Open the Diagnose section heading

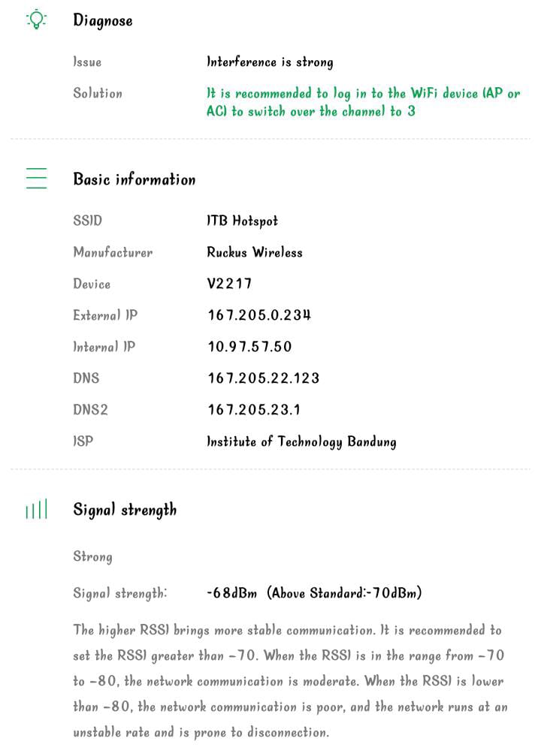[103, 20]
